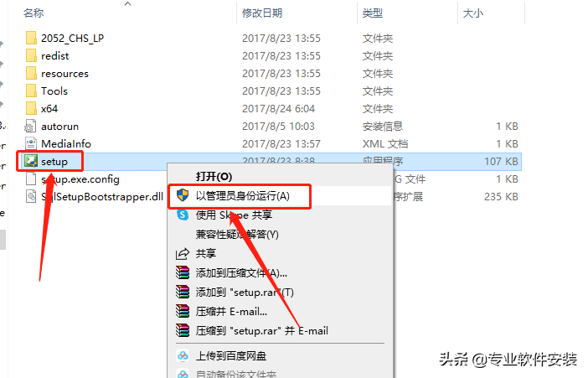Sort by 大小 column header
The height and width of the screenshot is (378, 588).
[x=473, y=13]
